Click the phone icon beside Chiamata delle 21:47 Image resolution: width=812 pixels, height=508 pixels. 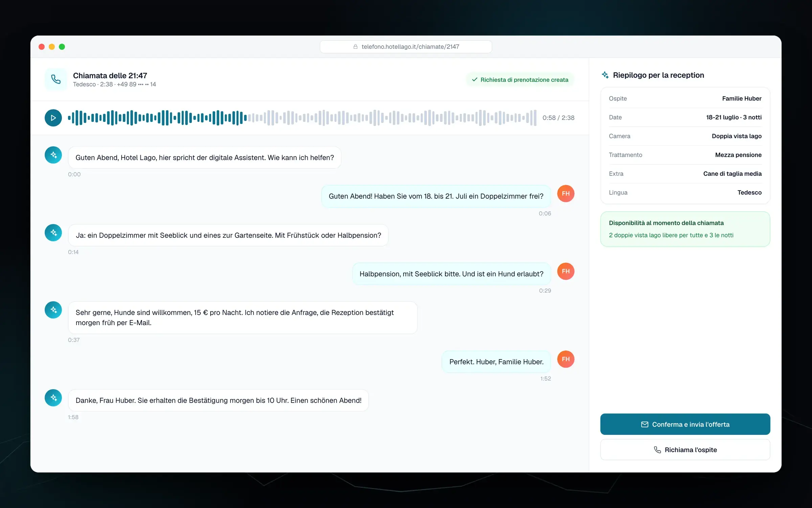[56, 80]
